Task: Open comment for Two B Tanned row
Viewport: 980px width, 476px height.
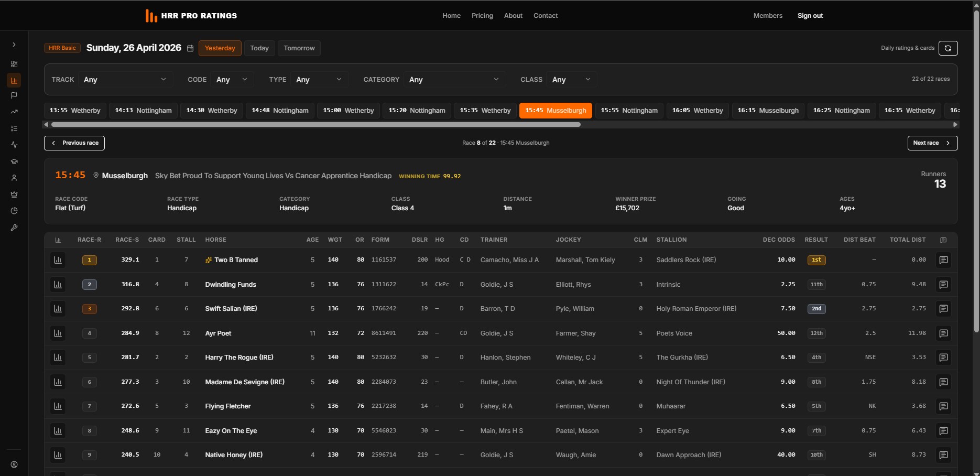Action: click(943, 260)
